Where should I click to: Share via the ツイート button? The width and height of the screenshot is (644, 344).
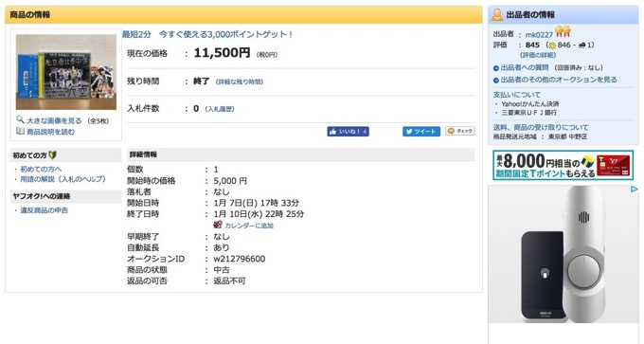(421, 132)
